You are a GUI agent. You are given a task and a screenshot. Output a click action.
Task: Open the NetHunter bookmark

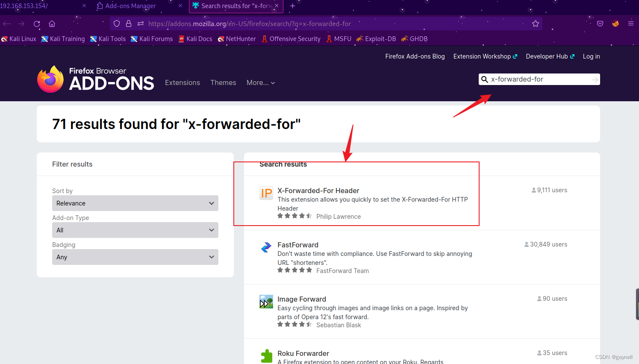click(x=237, y=39)
